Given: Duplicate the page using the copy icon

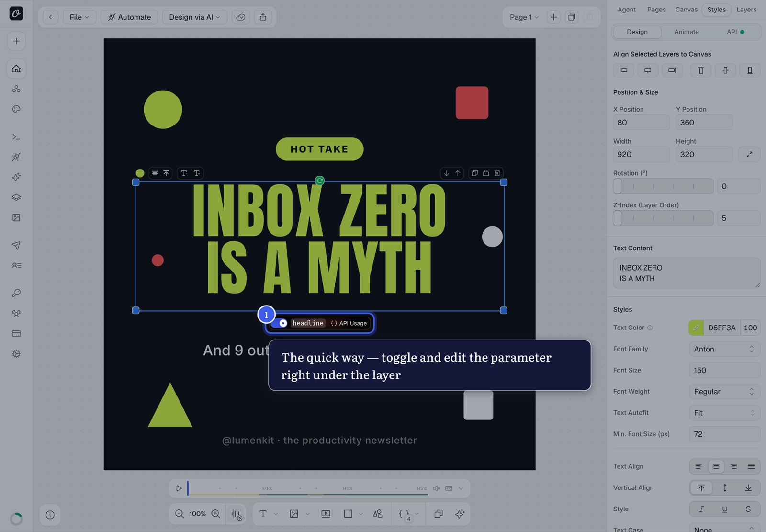Looking at the screenshot, I should (572, 17).
